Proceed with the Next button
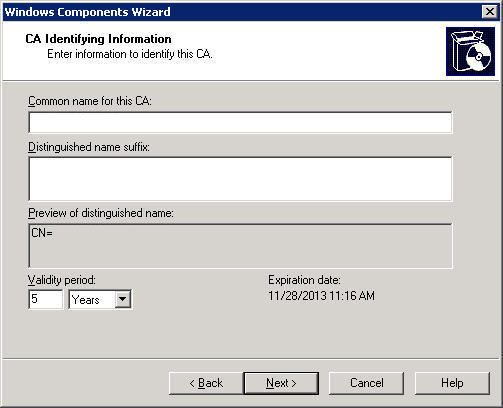The image size is (503, 408). [x=281, y=383]
